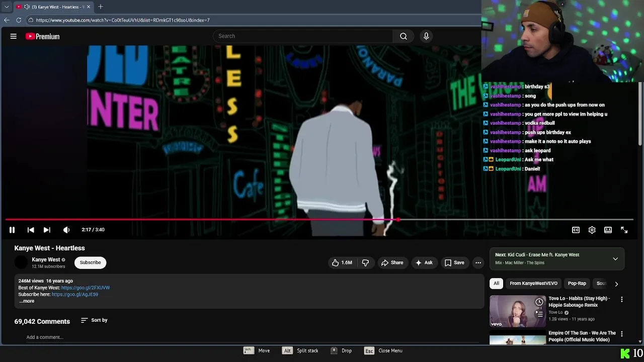This screenshot has width=644, height=362.
Task: Select From KanyeWestVEVO filter chip
Action: (533, 284)
